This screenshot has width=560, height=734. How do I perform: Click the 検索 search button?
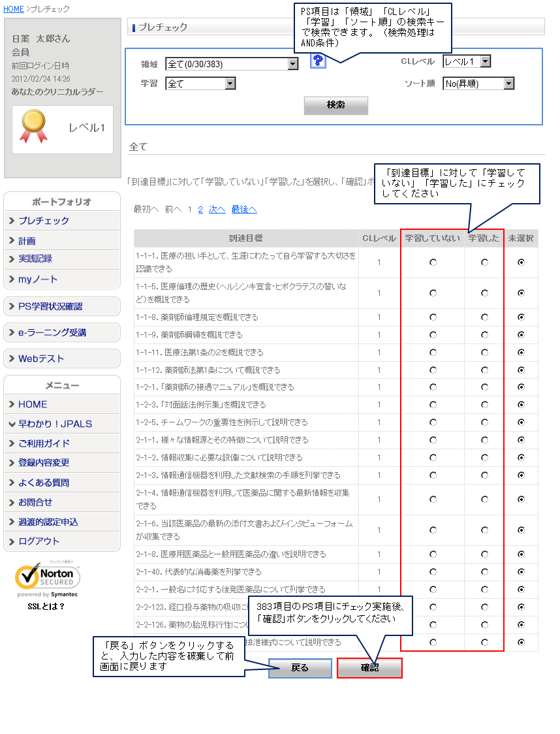coord(335,105)
